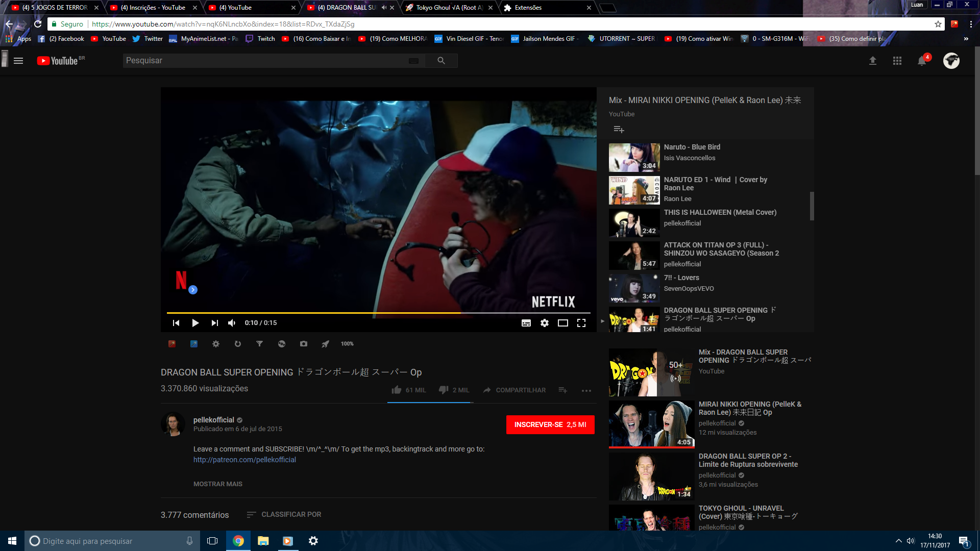Image resolution: width=980 pixels, height=551 pixels.
Task: Save the mix playlist to library
Action: [x=619, y=130]
